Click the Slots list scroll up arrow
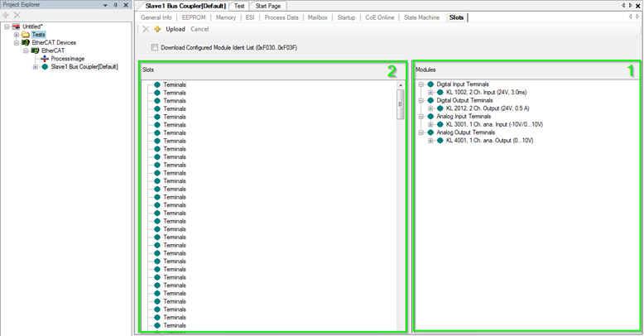The width and height of the screenshot is (644, 336). (x=401, y=85)
